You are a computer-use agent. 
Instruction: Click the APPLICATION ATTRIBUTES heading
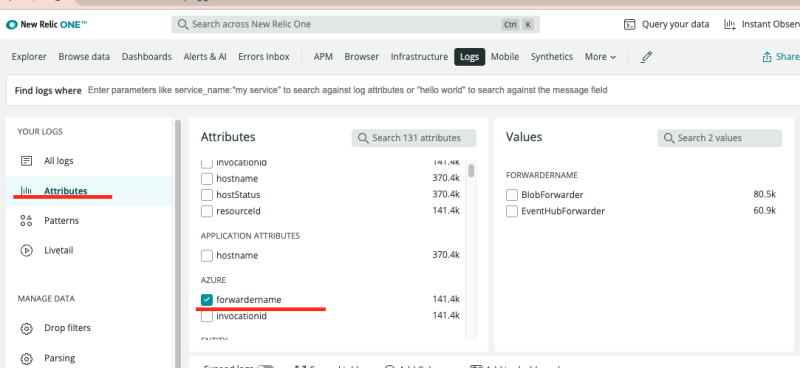click(x=250, y=236)
